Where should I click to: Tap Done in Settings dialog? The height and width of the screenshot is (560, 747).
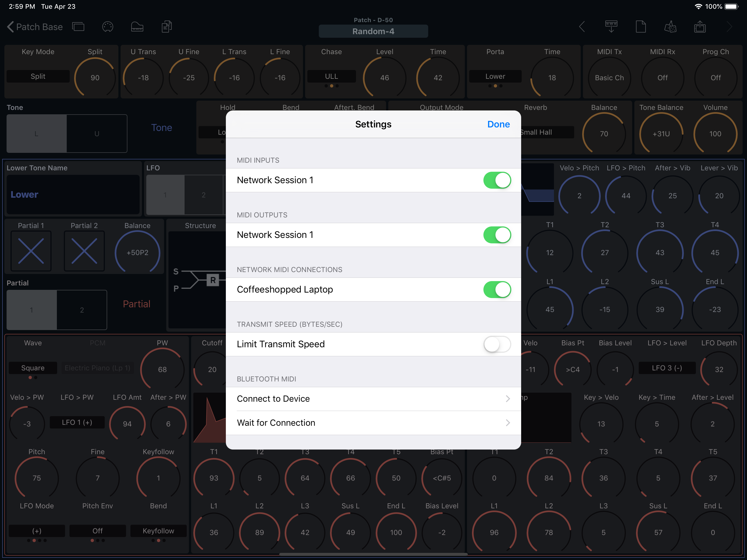click(x=498, y=124)
